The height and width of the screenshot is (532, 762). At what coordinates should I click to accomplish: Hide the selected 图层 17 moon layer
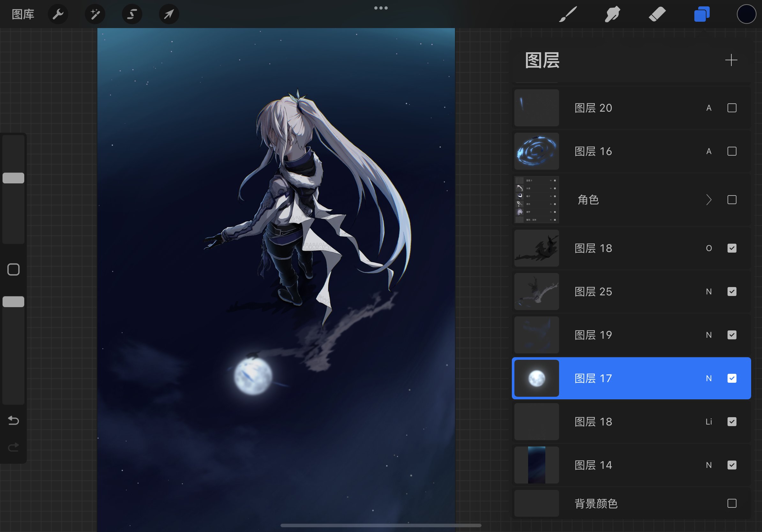click(x=732, y=379)
